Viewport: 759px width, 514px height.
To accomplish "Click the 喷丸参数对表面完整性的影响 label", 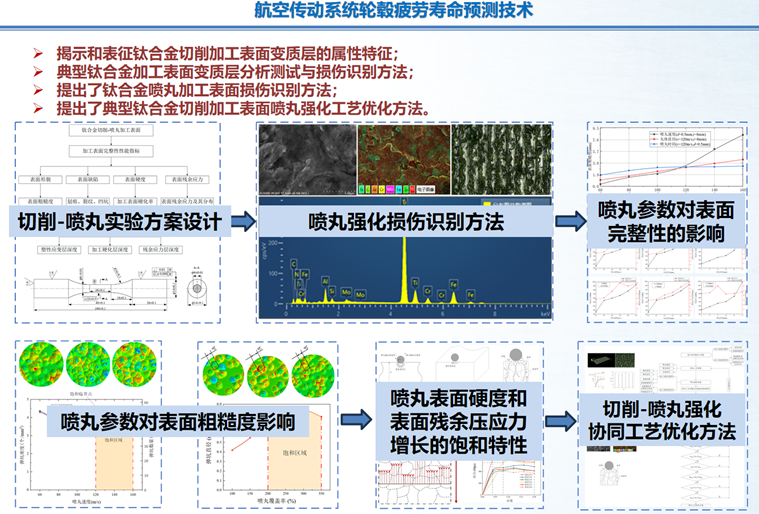I will coord(664,221).
